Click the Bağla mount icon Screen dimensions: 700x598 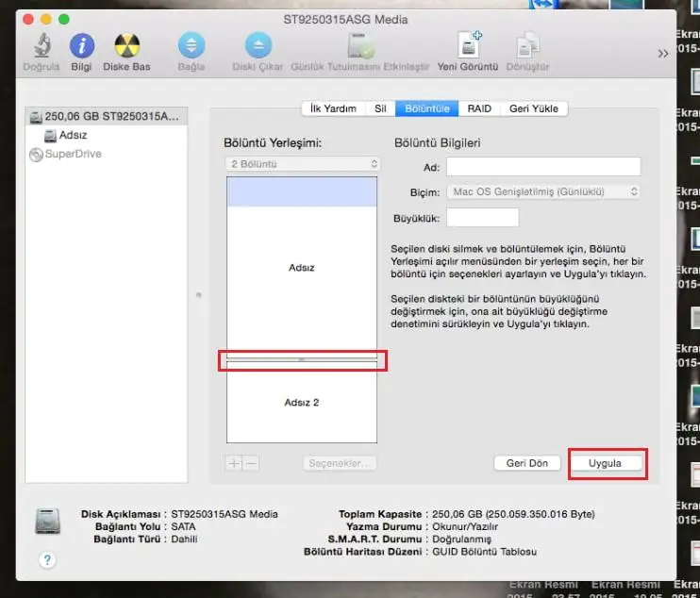click(x=192, y=45)
